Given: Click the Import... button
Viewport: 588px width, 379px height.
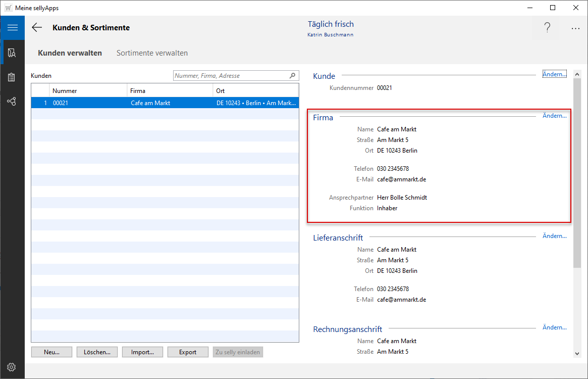Looking at the screenshot, I should (142, 352).
